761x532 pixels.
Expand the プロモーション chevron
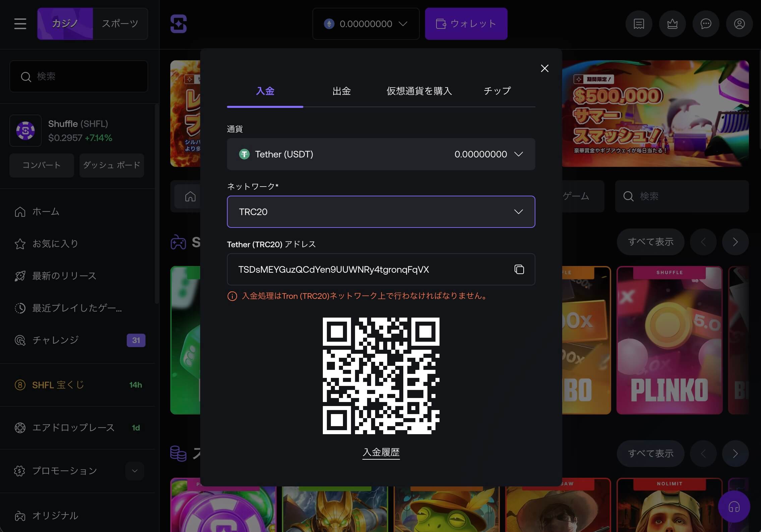135,471
